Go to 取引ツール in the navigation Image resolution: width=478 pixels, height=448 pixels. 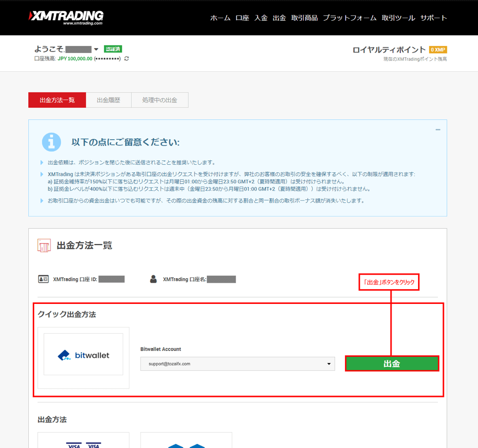398,18
